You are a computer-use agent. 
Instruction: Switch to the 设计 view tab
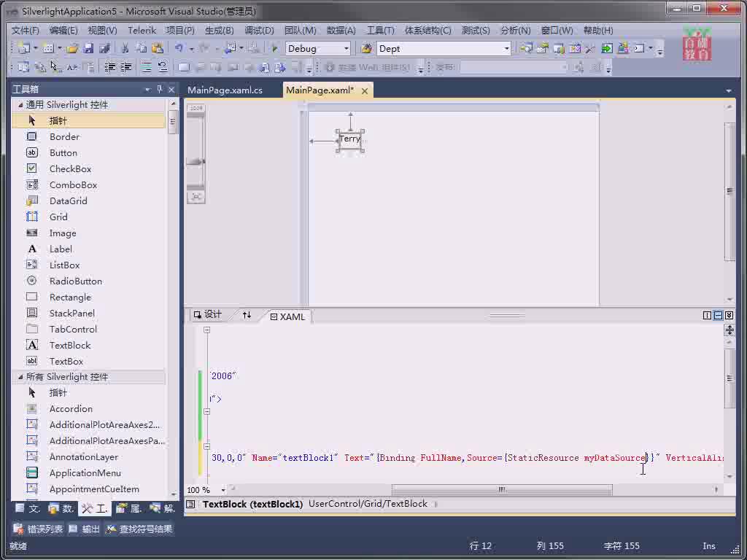pyautogui.click(x=208, y=314)
